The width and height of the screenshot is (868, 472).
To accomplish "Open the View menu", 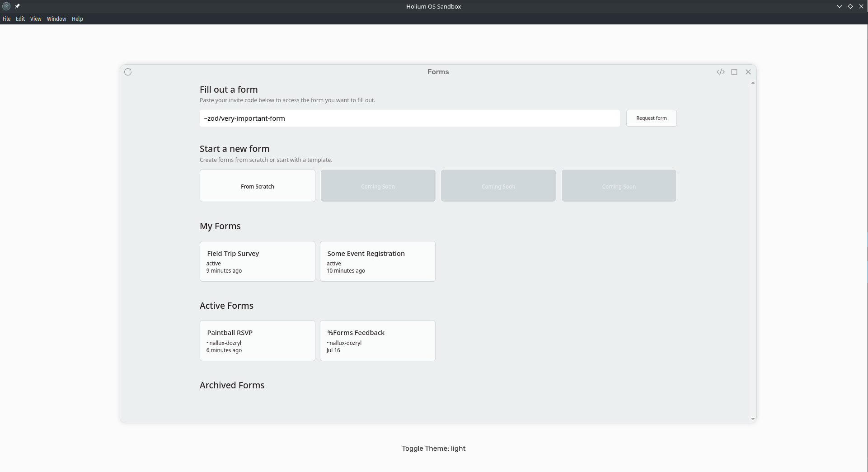I will [x=35, y=19].
